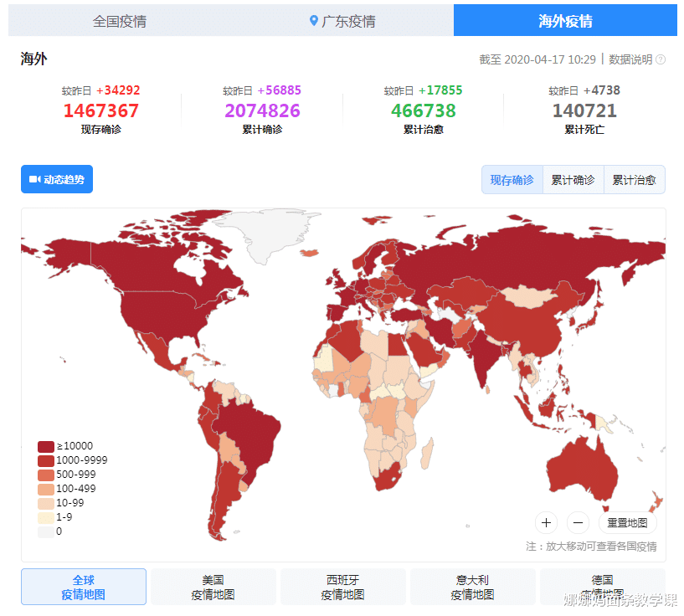Switch to the 全国疫情 tab
Viewport: 684px width, 616px height.
(x=119, y=21)
